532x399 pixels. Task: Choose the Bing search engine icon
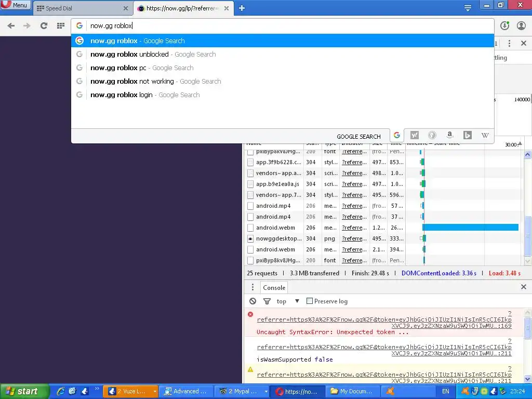click(467, 136)
